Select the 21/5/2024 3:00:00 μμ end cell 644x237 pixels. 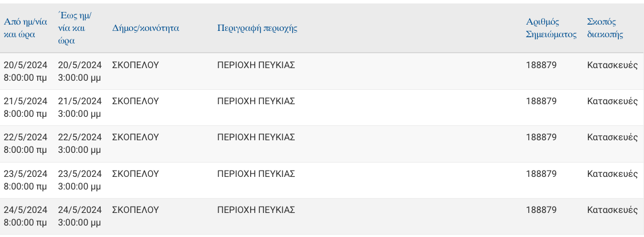point(80,108)
